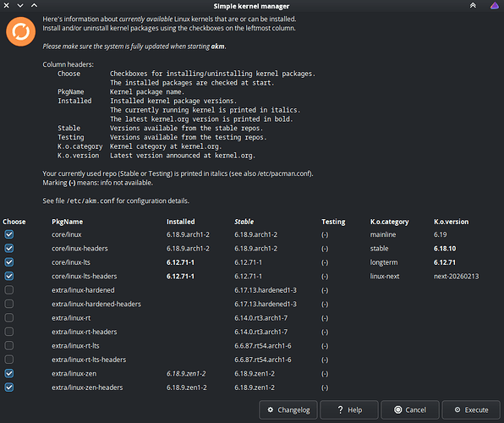504x423 pixels.
Task: Click the Simple kernel manager title text
Action: point(251,6)
